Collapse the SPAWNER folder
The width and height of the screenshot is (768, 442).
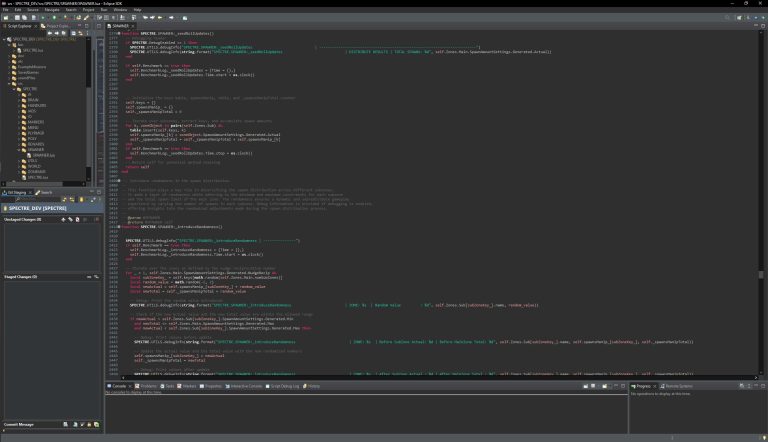pyautogui.click(x=19, y=149)
